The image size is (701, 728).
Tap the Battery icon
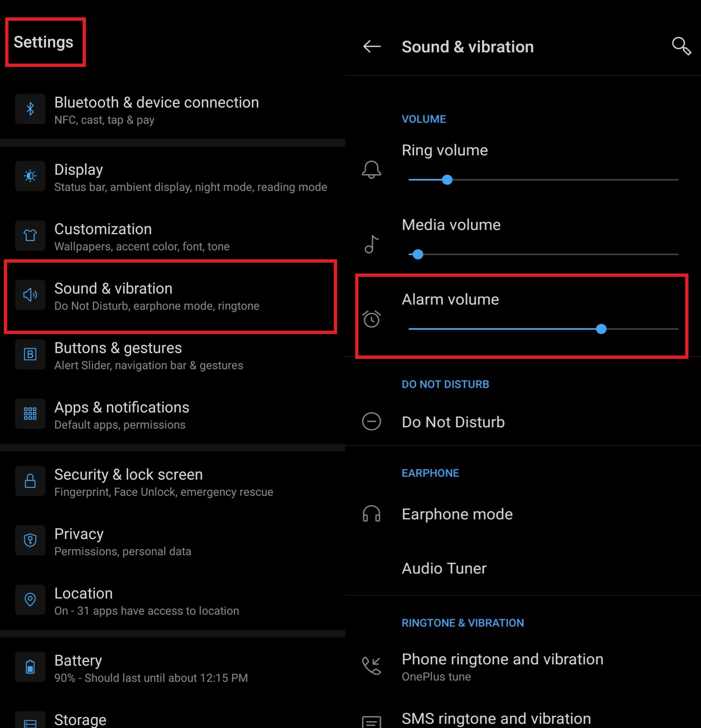click(30, 667)
